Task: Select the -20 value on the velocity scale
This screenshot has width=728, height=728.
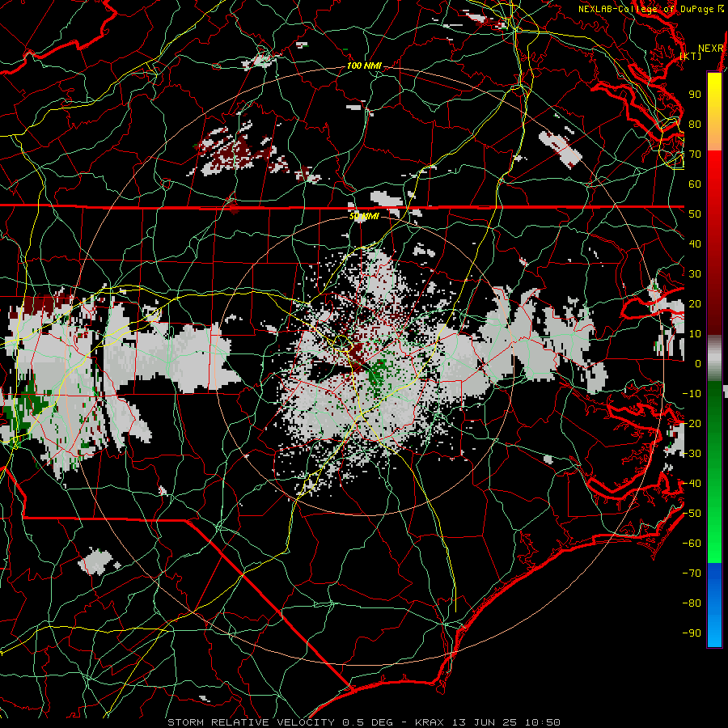Action: coord(692,423)
